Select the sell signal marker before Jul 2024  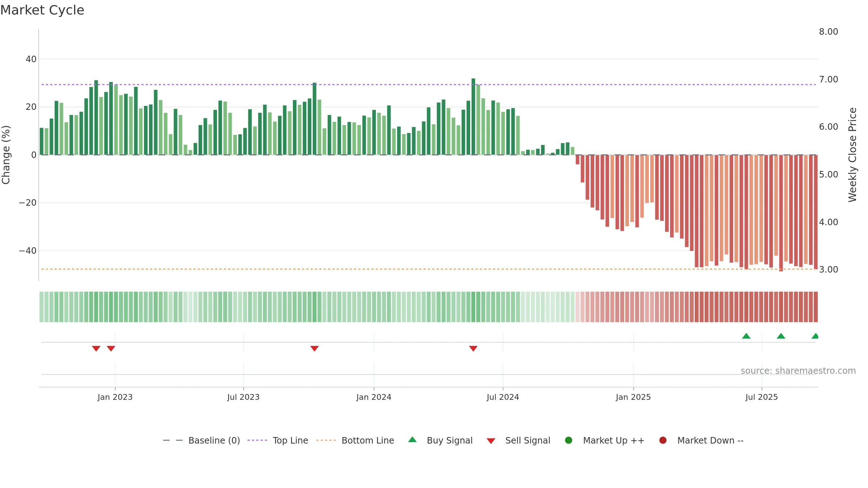pyautogui.click(x=473, y=348)
